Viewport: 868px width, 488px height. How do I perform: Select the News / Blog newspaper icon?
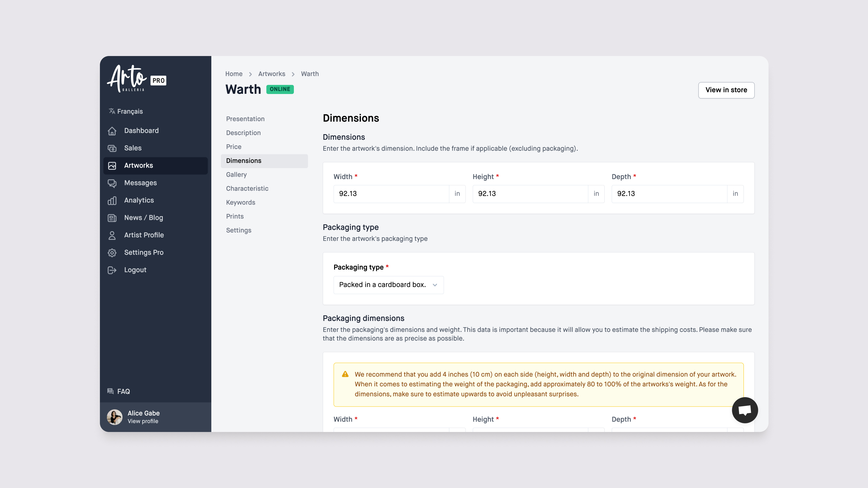coord(113,218)
